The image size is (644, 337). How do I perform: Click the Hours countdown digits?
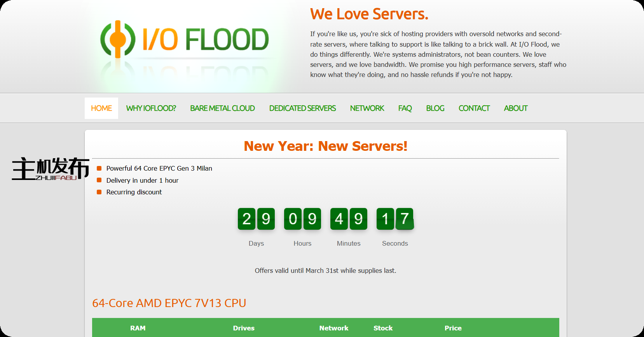pyautogui.click(x=302, y=219)
